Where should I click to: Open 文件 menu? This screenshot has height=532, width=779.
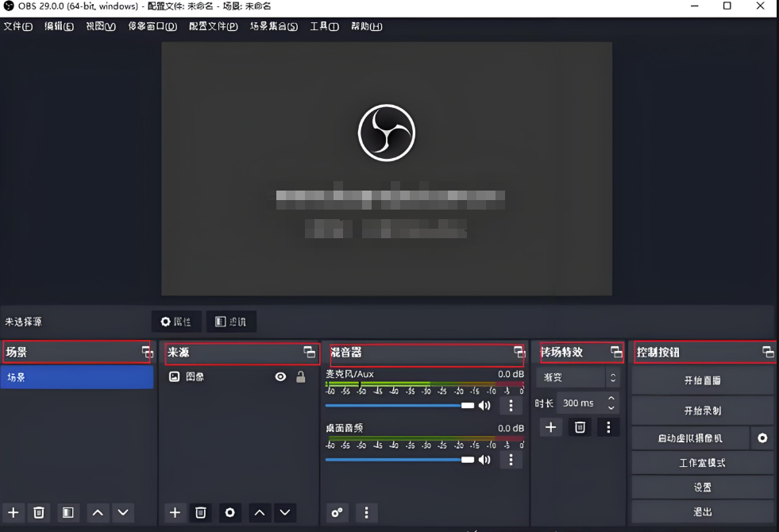pos(18,26)
